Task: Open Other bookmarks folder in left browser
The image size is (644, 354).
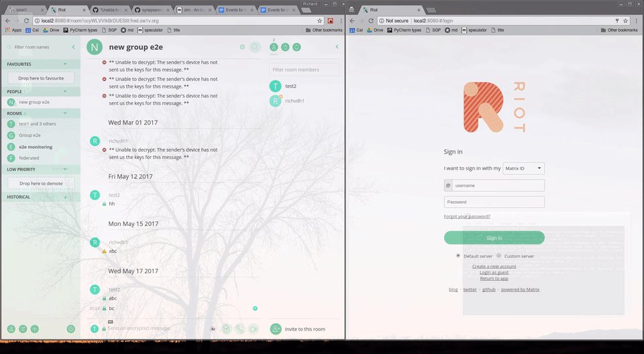Action: (x=323, y=30)
